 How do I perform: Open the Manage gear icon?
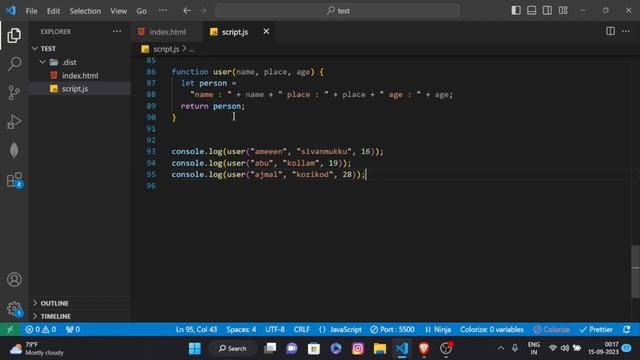(14, 309)
